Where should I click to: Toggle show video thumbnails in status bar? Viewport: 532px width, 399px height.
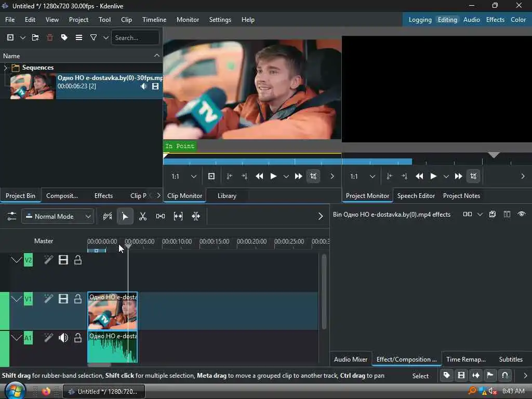[x=461, y=376]
